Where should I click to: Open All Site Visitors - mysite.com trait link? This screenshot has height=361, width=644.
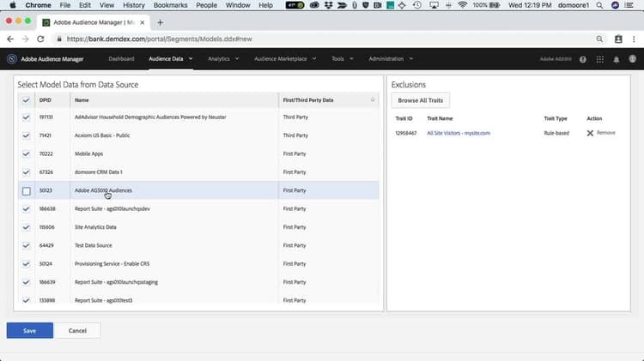point(459,133)
